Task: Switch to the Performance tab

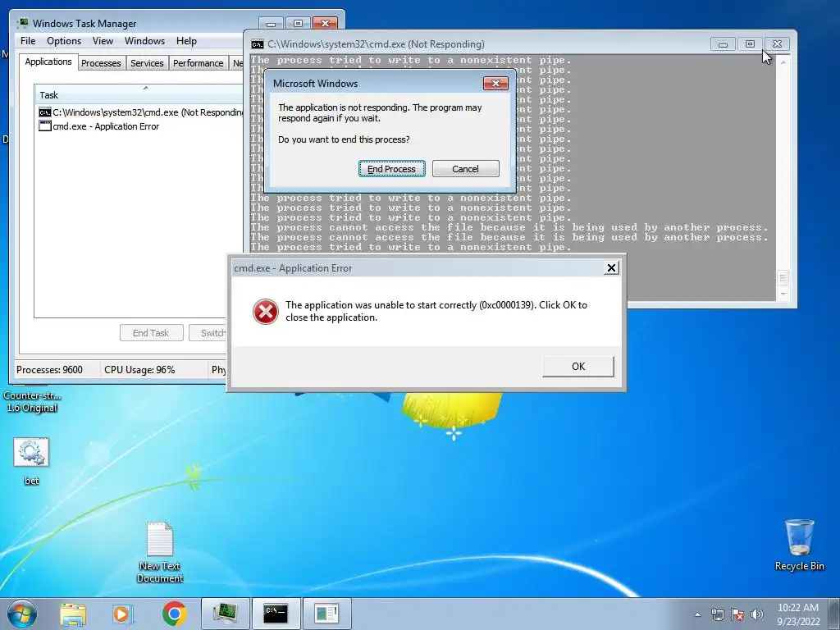Action: [199, 63]
